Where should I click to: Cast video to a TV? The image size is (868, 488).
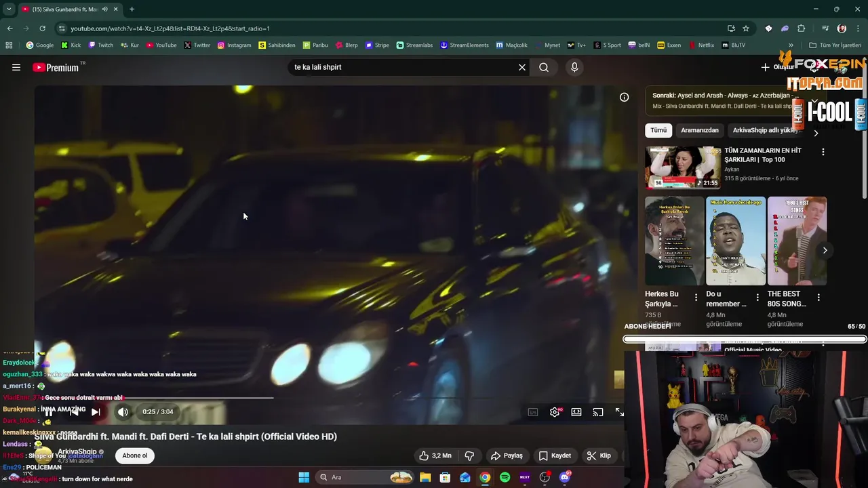598,412
